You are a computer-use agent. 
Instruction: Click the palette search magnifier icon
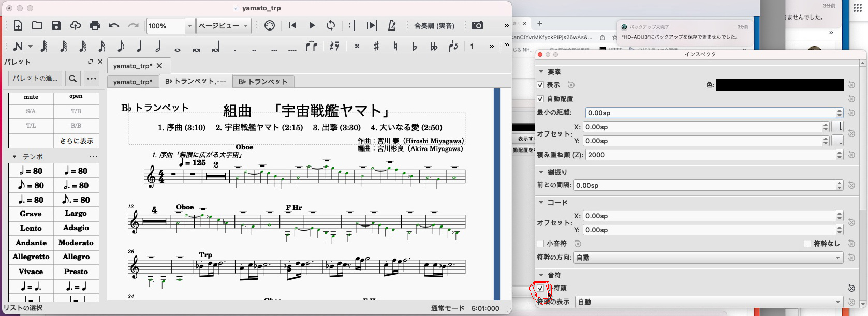tap(73, 79)
